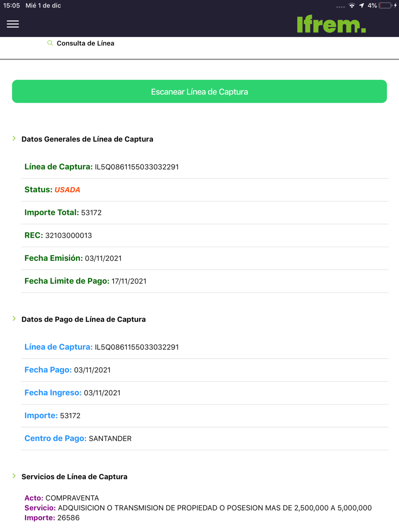Click the Ifrem logo
The height and width of the screenshot is (532, 399).
331,24
